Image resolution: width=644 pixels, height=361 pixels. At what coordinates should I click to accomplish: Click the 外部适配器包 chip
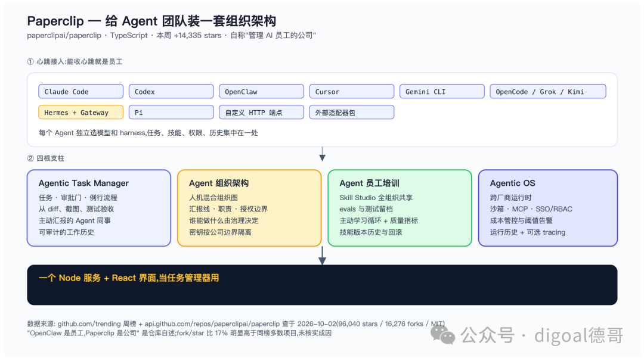[x=352, y=113]
